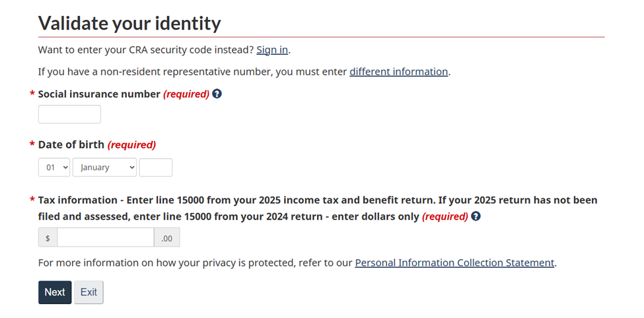Viewport: 644px width, 318px height.
Task: Click the red asterisk beside Date of birth
Action: click(x=32, y=145)
